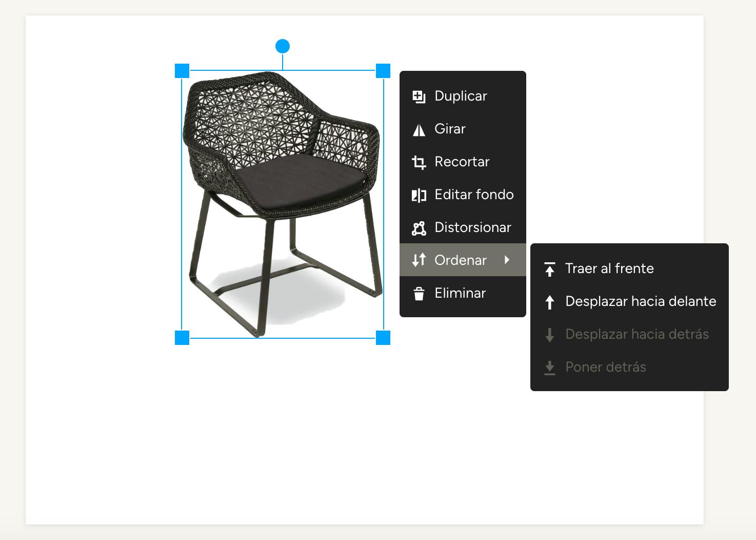Select Editar fondo option

click(x=474, y=195)
